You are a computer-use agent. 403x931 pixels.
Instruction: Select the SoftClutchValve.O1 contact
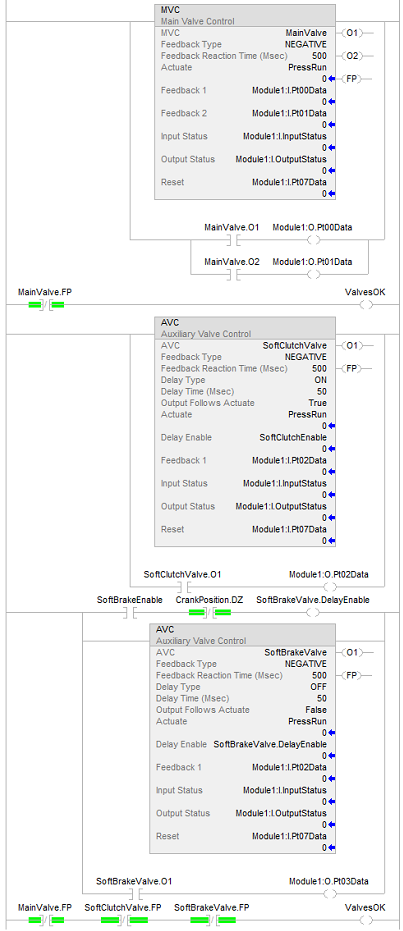pyautogui.click(x=183, y=587)
